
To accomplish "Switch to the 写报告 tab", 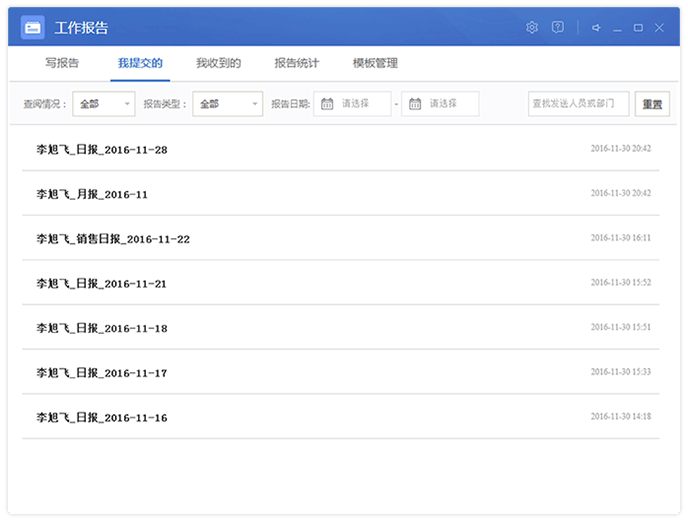I will tap(62, 63).
